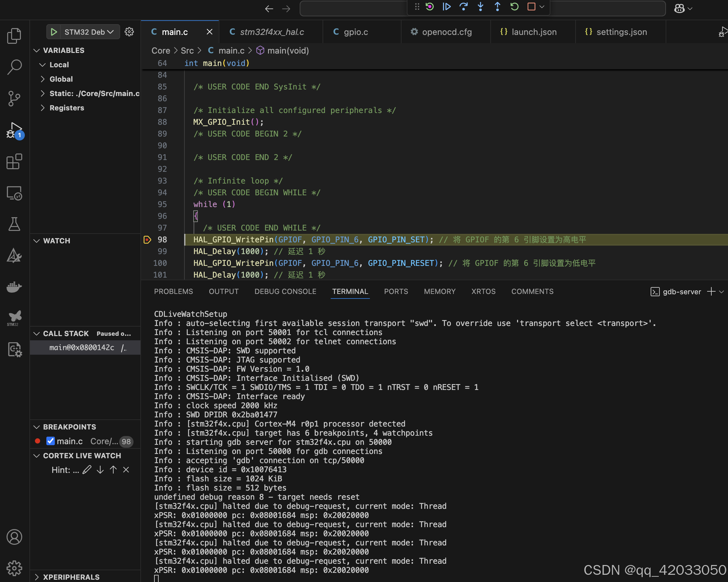Switch to the gpio.c editor tab
The width and height of the screenshot is (728, 582).
click(355, 32)
